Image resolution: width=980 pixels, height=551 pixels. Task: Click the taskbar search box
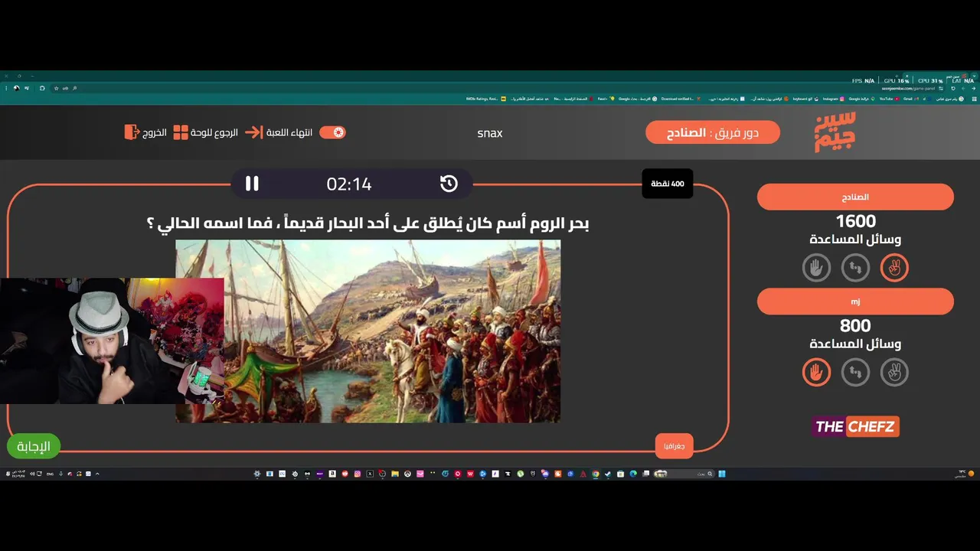pos(684,474)
